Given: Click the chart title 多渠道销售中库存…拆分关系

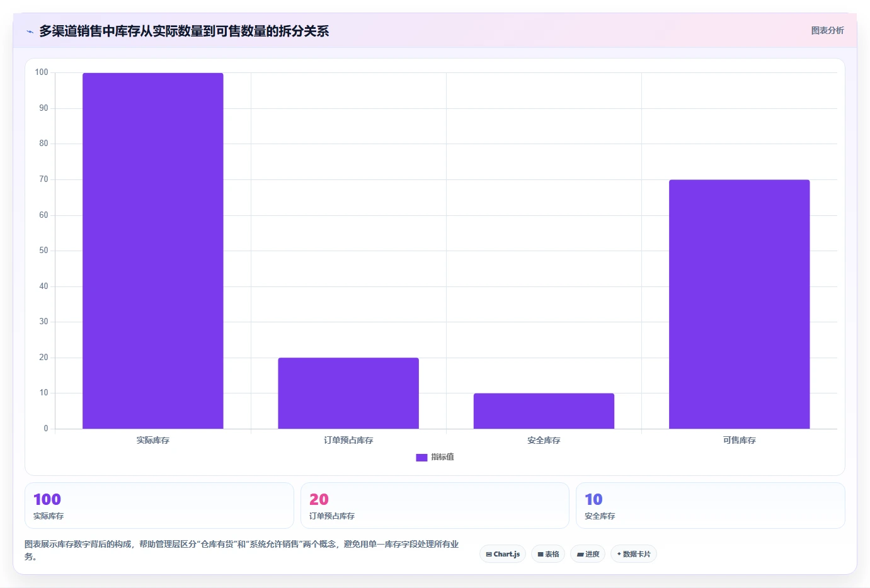Looking at the screenshot, I should pyautogui.click(x=184, y=31).
